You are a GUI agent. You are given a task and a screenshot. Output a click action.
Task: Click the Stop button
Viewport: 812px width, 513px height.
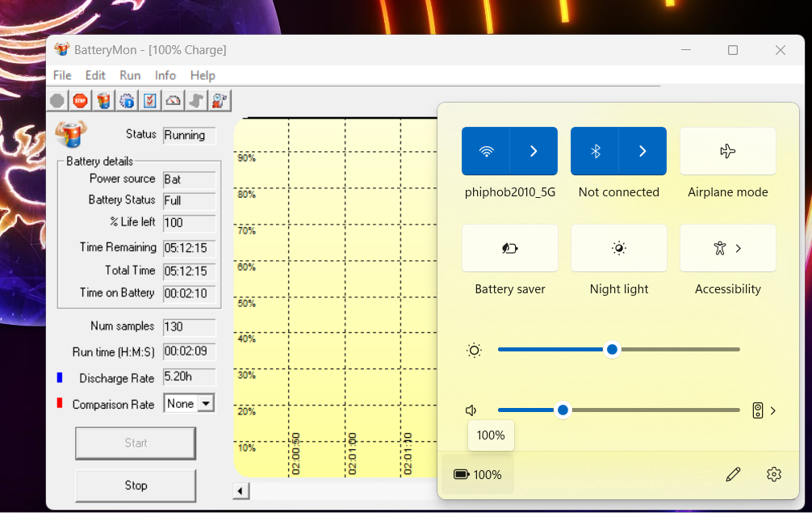coord(136,486)
